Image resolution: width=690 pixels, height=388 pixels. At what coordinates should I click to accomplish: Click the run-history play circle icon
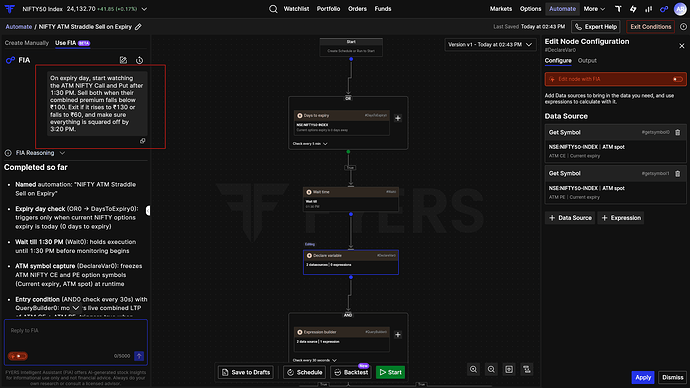click(683, 27)
